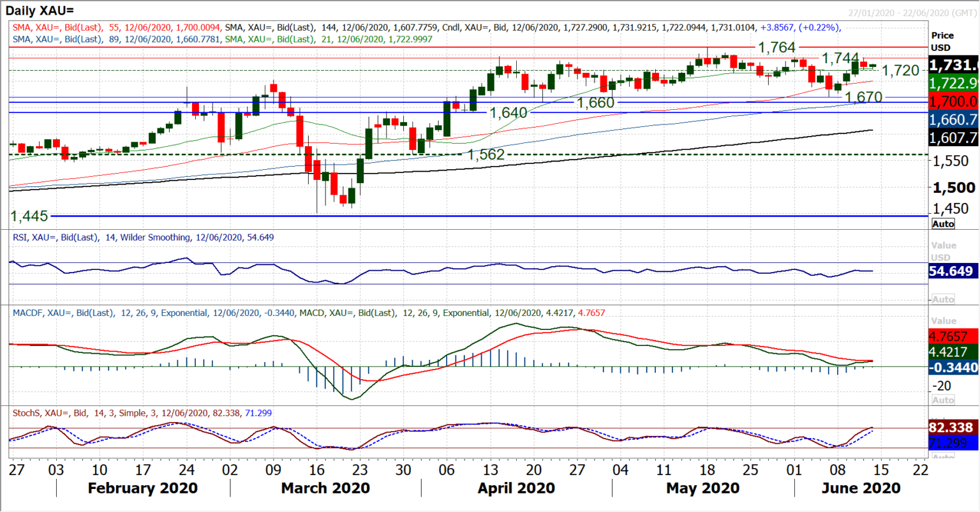Click the black 1,731 last price tag

952,64
